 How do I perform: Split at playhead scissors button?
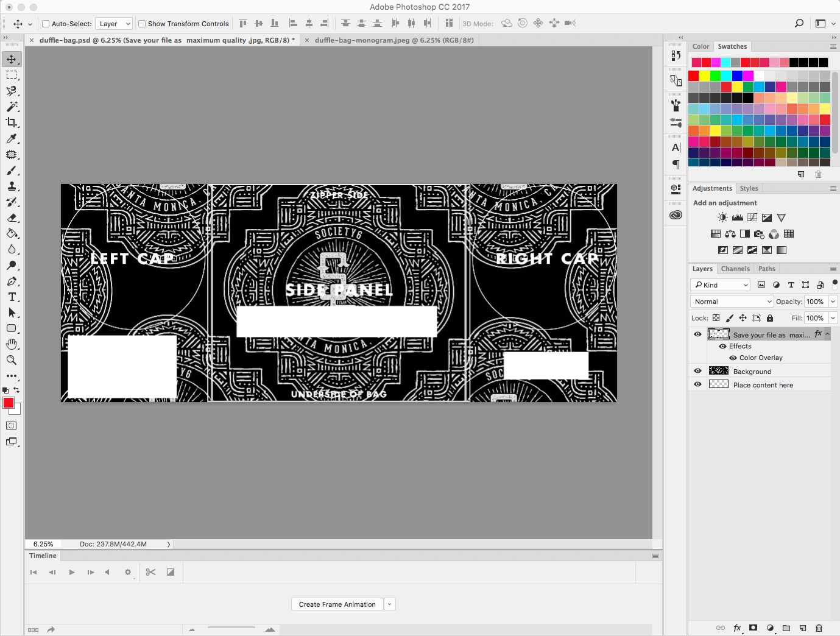pos(151,572)
